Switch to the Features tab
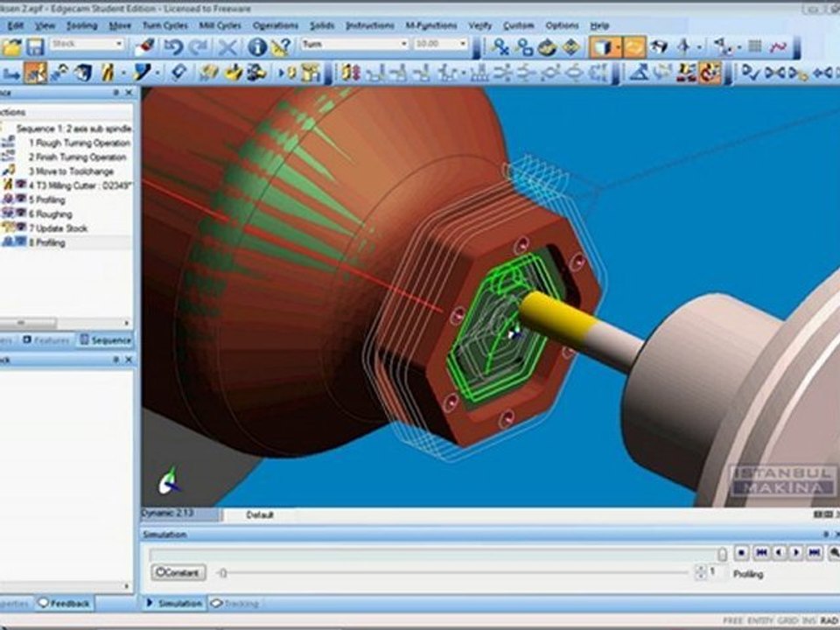 click(46, 340)
